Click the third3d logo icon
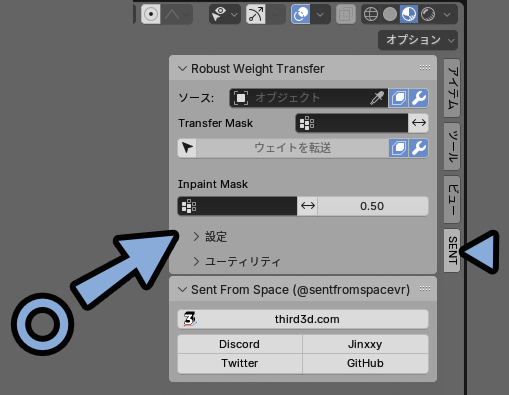 pyautogui.click(x=189, y=319)
